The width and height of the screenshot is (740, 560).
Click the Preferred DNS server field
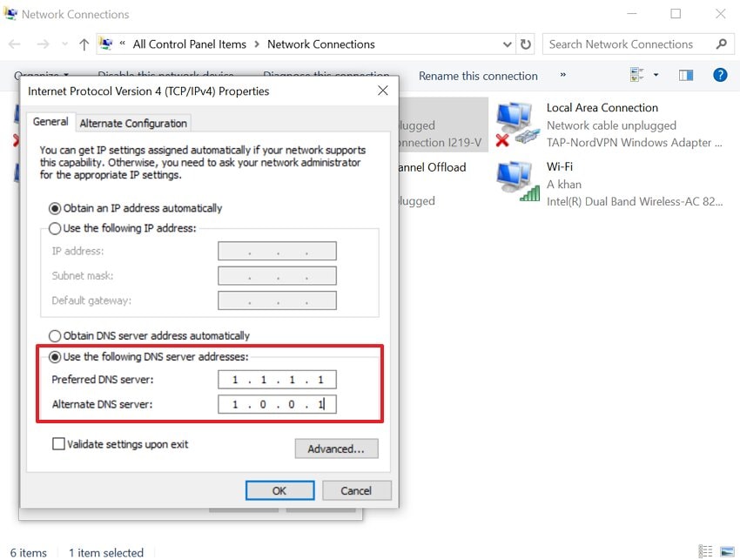coord(276,379)
